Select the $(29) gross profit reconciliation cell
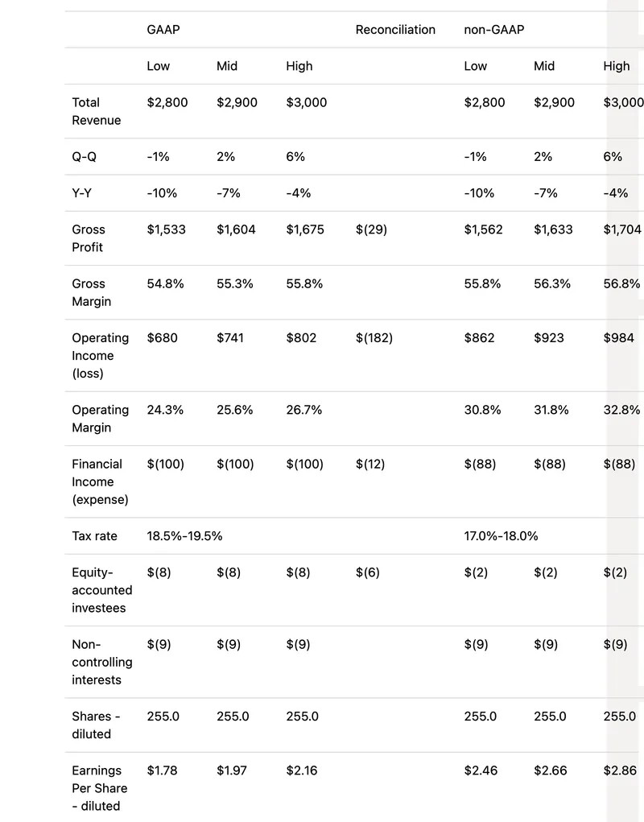Viewport: 644px width, 822px height. (371, 229)
